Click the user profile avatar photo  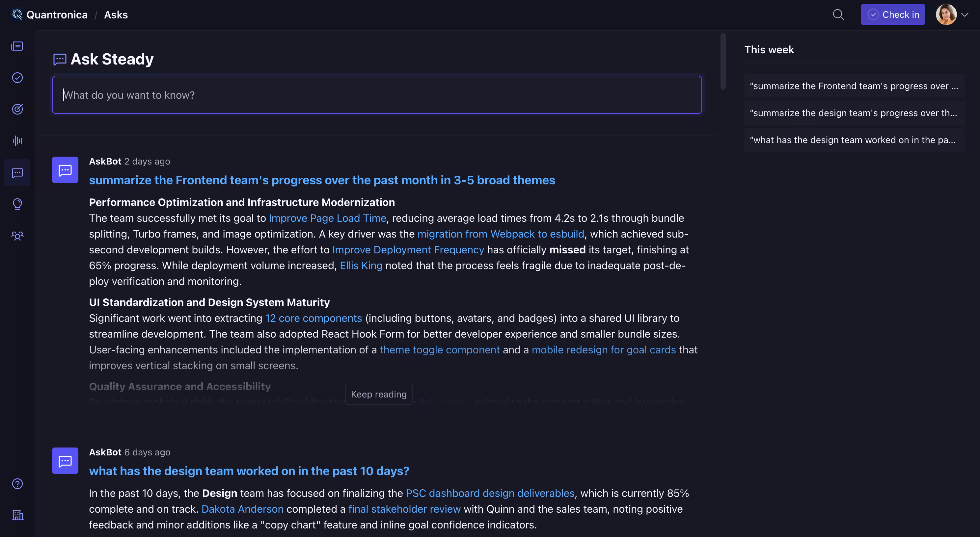pos(946,14)
